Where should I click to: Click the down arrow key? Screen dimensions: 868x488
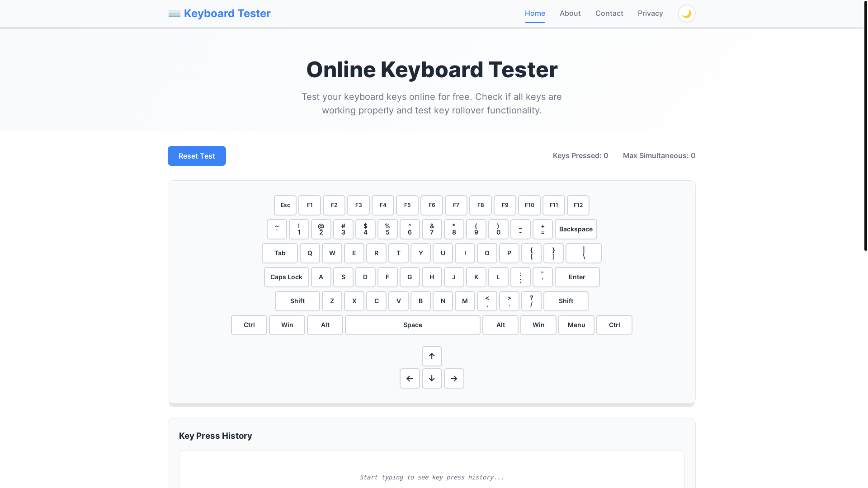432,378
